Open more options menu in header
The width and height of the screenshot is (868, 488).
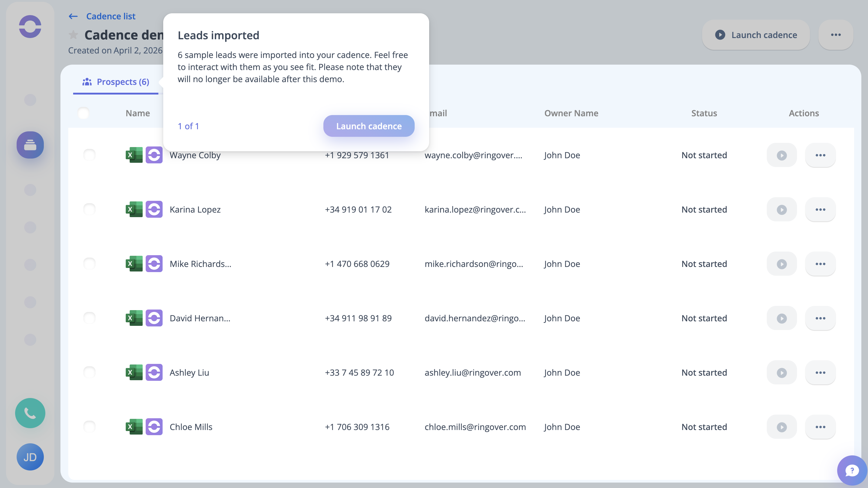pyautogui.click(x=836, y=35)
